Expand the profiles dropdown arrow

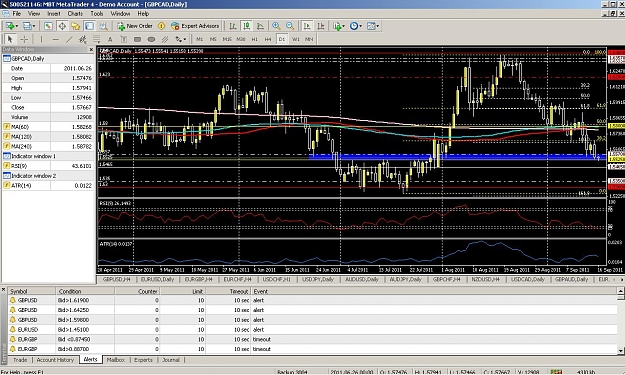pyautogui.click(x=34, y=26)
